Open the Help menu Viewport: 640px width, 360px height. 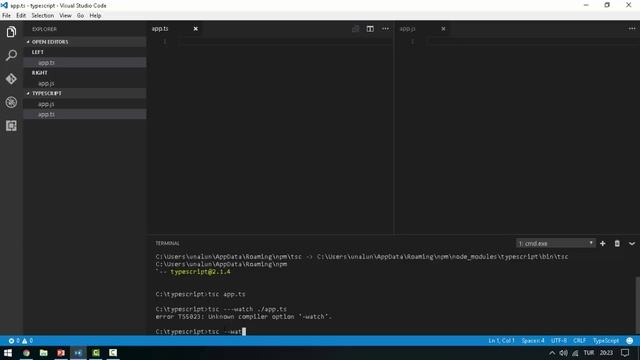95,16
